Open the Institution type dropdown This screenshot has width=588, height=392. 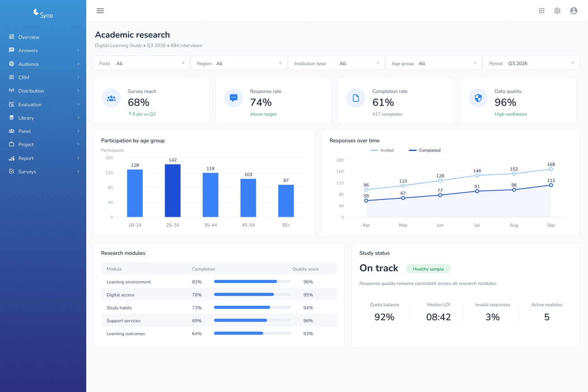(336, 63)
